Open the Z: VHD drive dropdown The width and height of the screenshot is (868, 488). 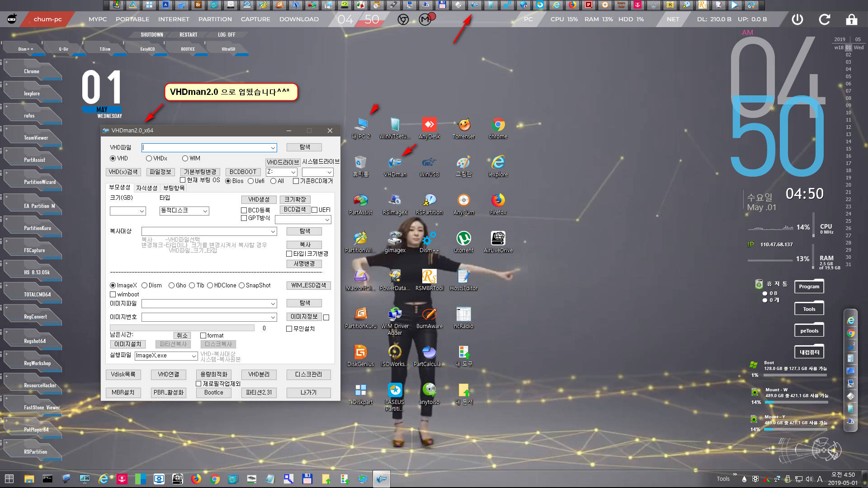coord(293,172)
